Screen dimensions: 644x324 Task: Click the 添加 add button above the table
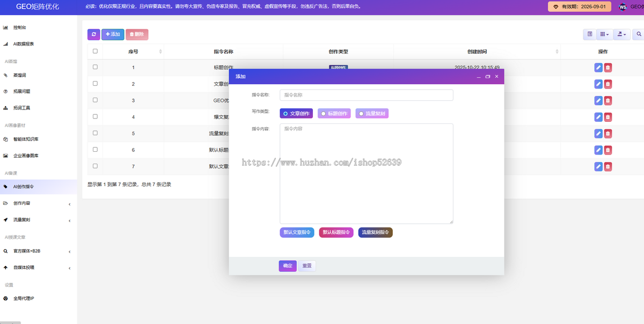(x=113, y=34)
